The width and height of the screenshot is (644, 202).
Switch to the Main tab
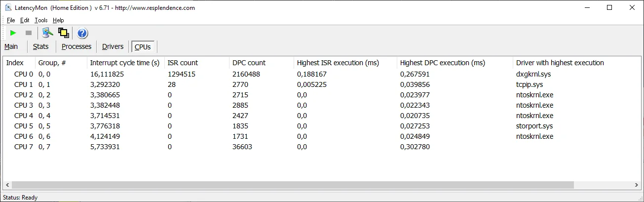click(11, 46)
